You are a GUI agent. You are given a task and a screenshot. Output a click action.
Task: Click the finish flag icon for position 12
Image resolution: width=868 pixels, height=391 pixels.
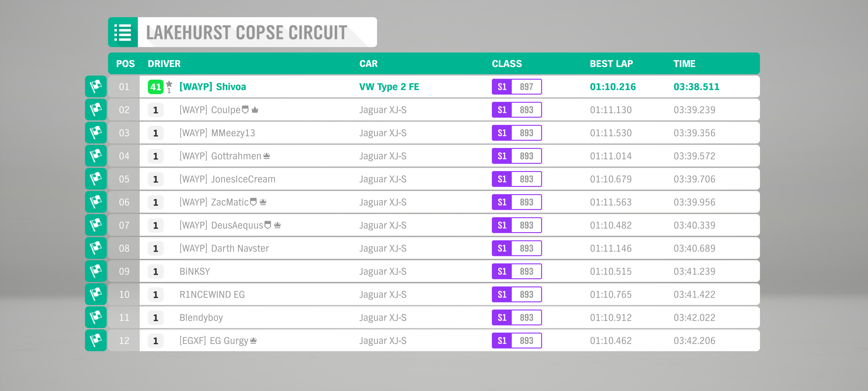coord(96,340)
